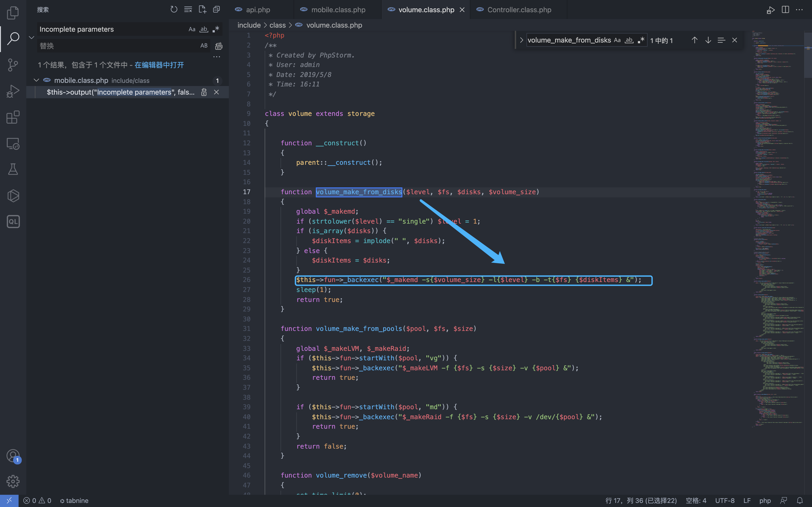Toggle whole word match in find widget

[629, 40]
